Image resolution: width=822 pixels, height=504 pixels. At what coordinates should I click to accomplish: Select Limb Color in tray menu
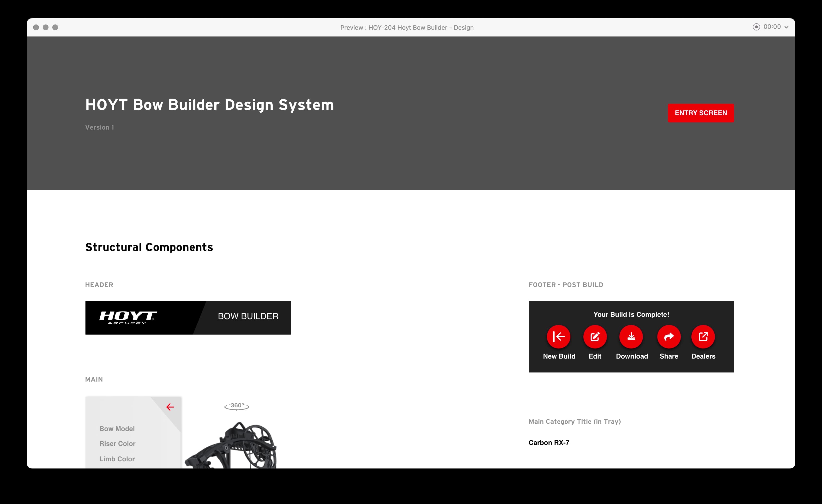tap(117, 459)
